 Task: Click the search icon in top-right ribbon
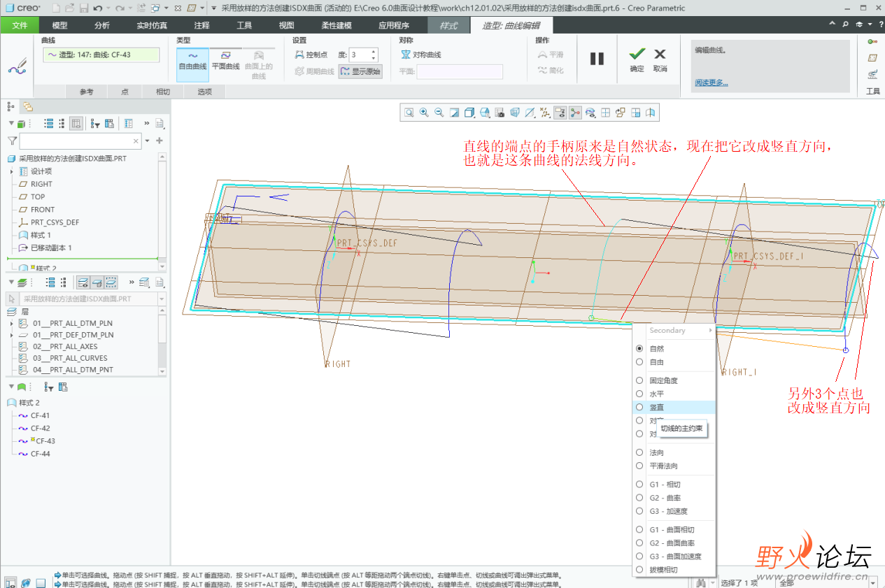[846, 24]
